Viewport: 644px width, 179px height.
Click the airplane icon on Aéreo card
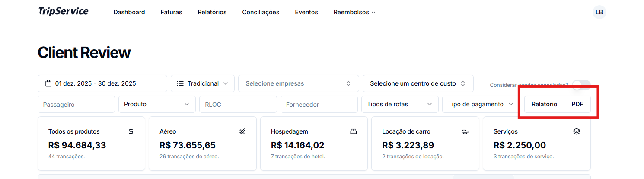click(242, 131)
